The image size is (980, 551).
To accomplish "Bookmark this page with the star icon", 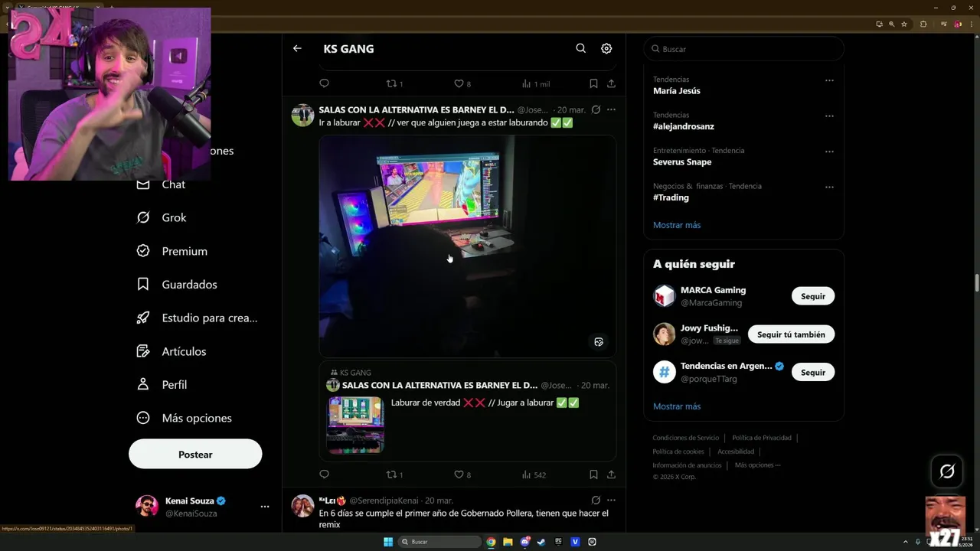I will (904, 24).
